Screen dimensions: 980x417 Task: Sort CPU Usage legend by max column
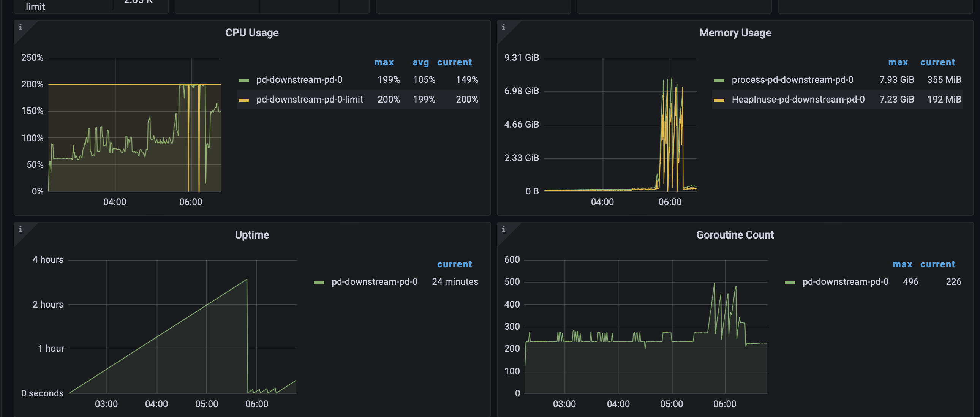tap(384, 62)
